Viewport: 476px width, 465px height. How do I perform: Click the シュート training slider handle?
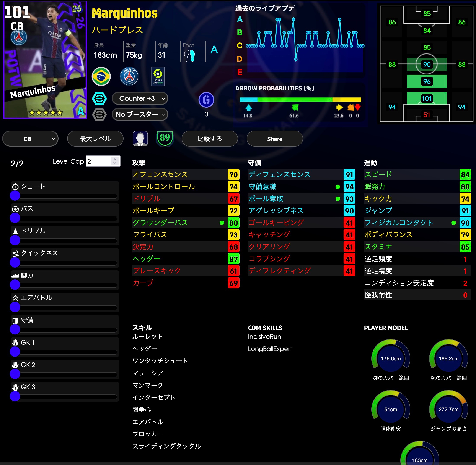point(15,196)
